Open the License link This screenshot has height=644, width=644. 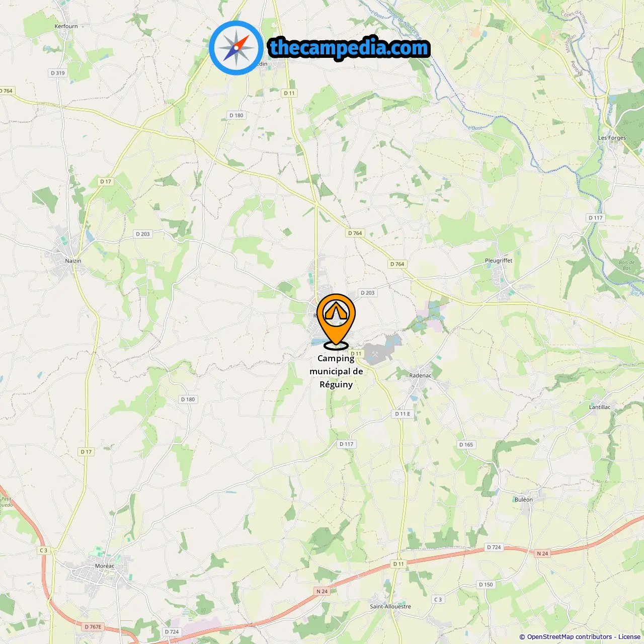click(629, 637)
